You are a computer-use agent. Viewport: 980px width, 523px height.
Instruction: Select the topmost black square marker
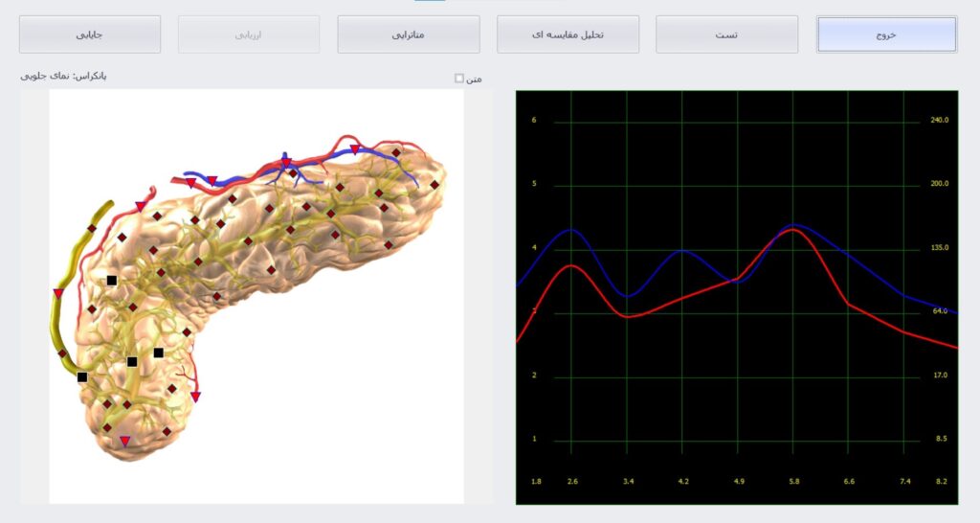pos(112,281)
